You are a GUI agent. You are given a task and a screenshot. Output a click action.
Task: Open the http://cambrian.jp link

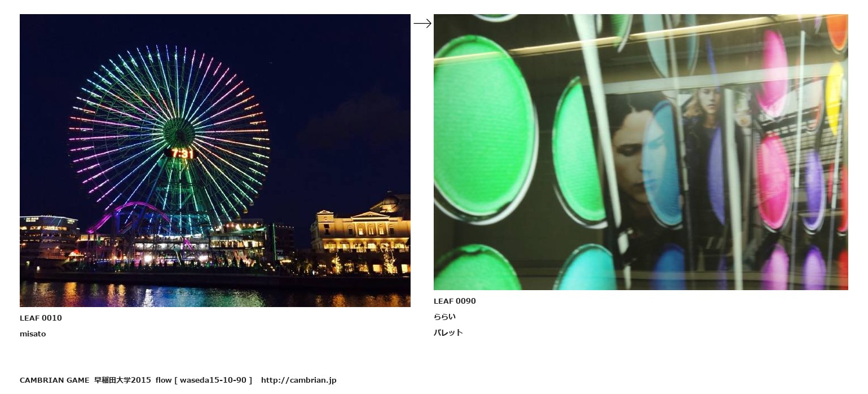click(x=298, y=380)
